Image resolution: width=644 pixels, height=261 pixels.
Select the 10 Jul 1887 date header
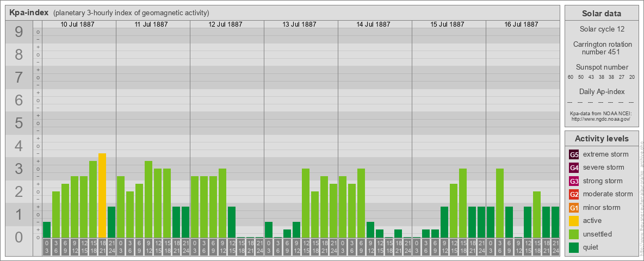pos(78,24)
